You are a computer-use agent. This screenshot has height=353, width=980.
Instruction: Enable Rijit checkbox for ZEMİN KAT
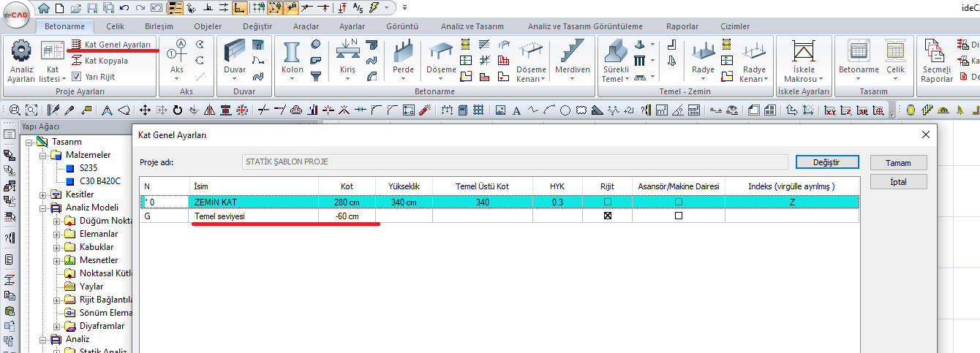(607, 202)
